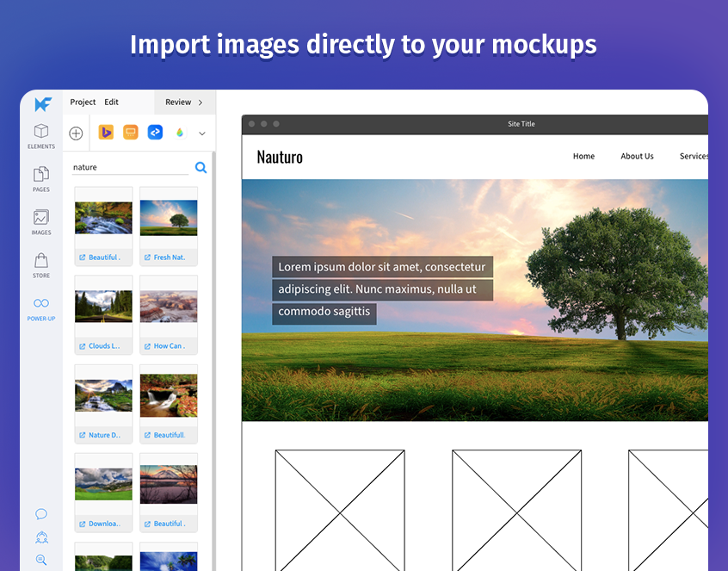The width and height of the screenshot is (728, 571).
Task: Open the How Can . image link
Action: [x=170, y=345]
